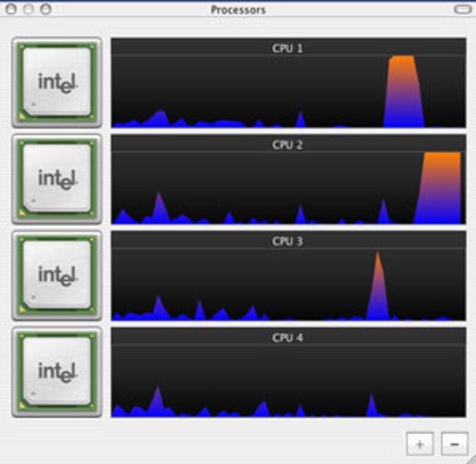Viewport: 476px width, 464px height.
Task: Click the CPU 4 heading text
Action: (x=287, y=338)
